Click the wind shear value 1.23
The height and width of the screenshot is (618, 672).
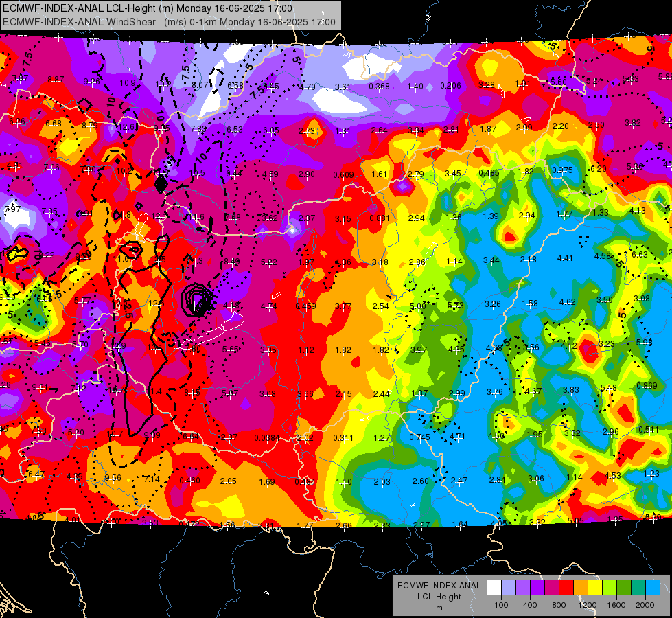point(651,474)
